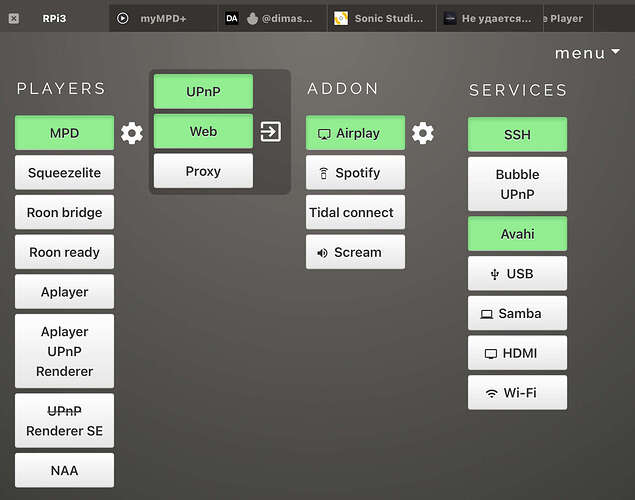Screen dimensions: 635x500
Task: Switch to RPi3 browser tab
Action: click(x=54, y=18)
